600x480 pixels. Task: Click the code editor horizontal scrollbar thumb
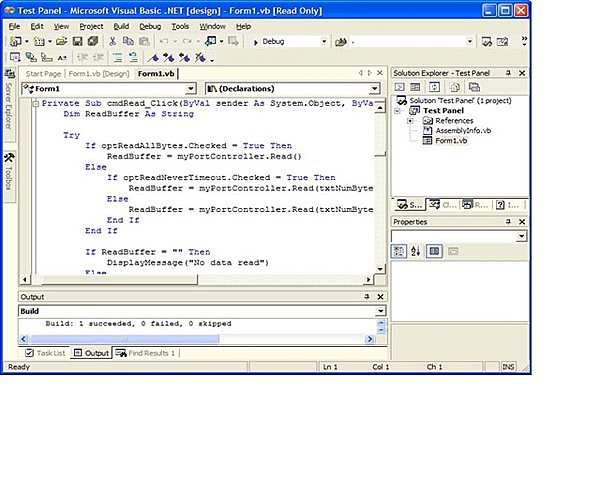(119, 279)
